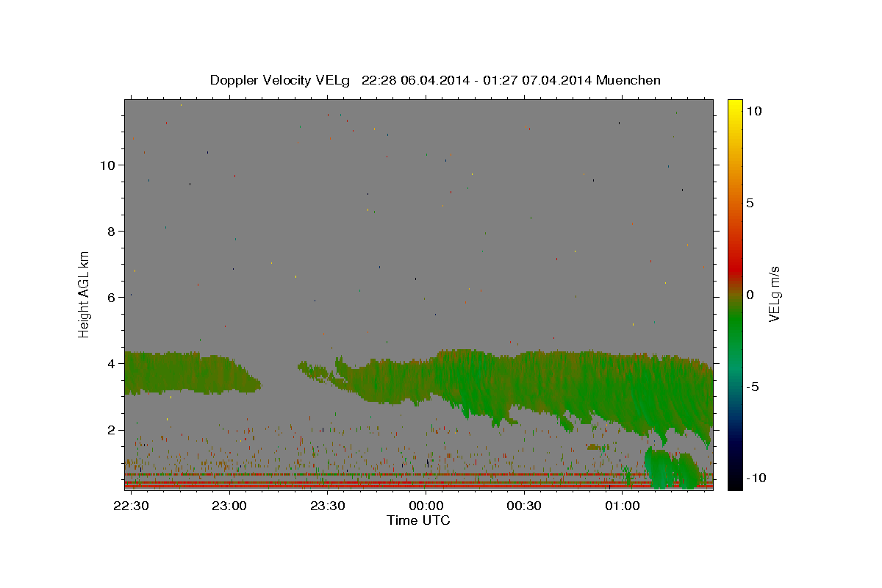Click the colorbar value 0 label
The width and height of the screenshot is (882, 588).
[x=749, y=295]
